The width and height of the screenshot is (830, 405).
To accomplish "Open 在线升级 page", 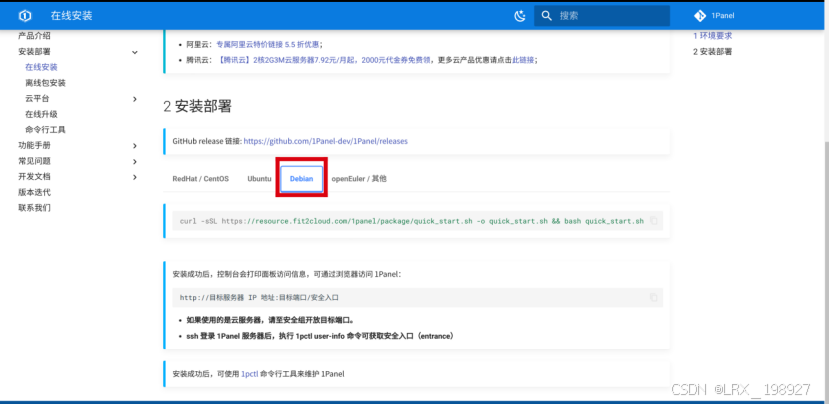I will coord(41,114).
